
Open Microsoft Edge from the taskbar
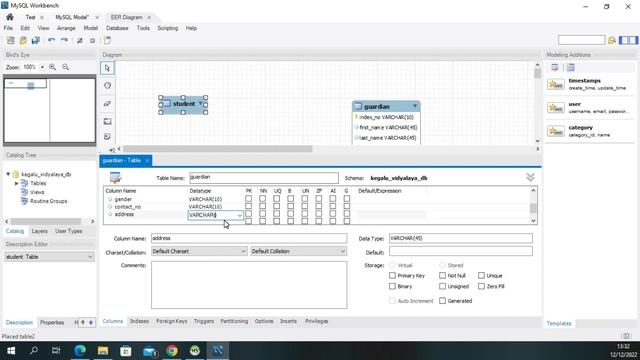(x=80, y=350)
